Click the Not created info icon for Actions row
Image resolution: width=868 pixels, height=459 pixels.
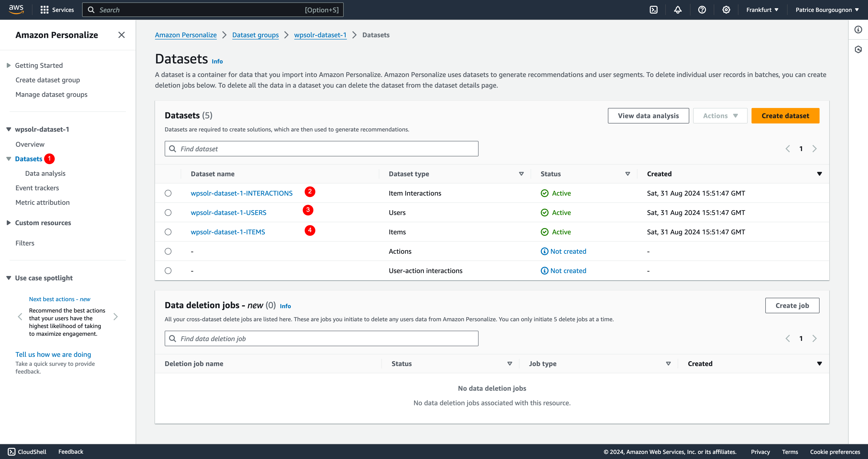click(544, 251)
